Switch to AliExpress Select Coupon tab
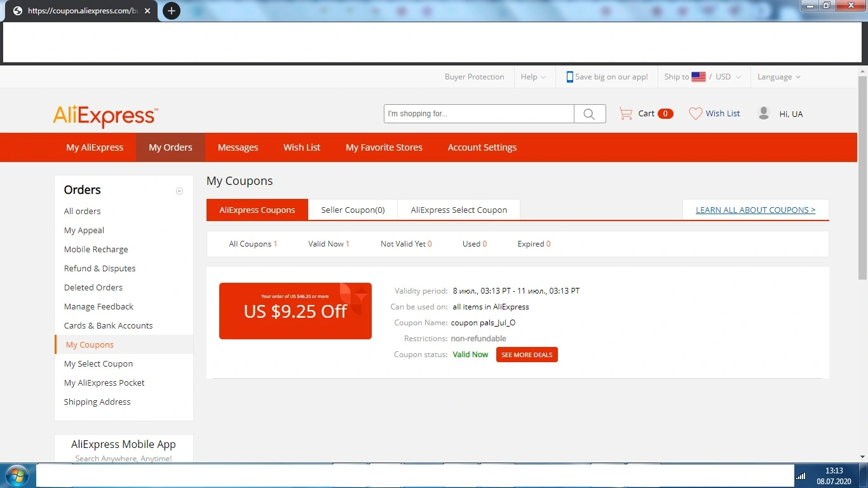This screenshot has height=488, width=868. pos(459,210)
